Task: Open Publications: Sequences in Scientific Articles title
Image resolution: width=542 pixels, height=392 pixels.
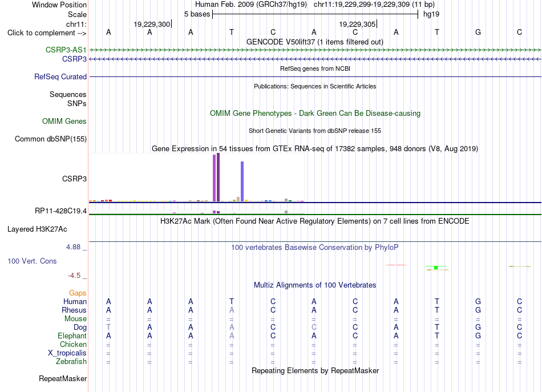Action: tap(315, 86)
